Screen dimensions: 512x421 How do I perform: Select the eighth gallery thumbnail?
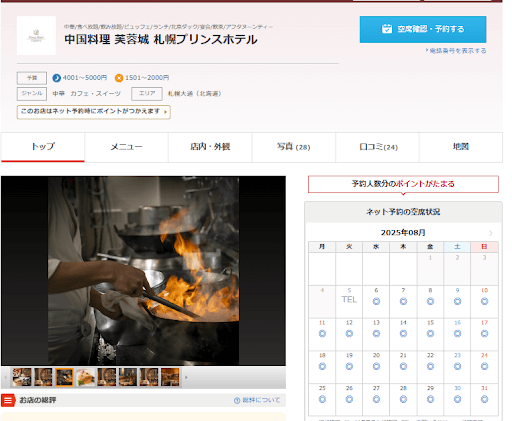pyautogui.click(x=170, y=377)
